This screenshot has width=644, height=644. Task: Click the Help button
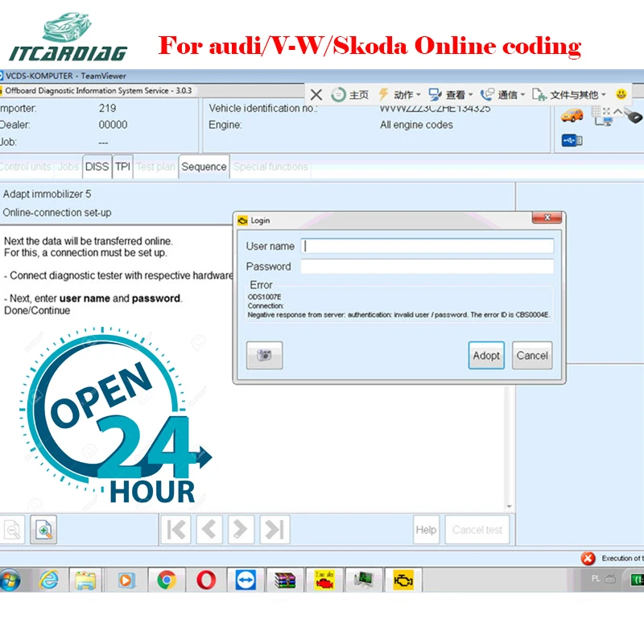point(426,530)
